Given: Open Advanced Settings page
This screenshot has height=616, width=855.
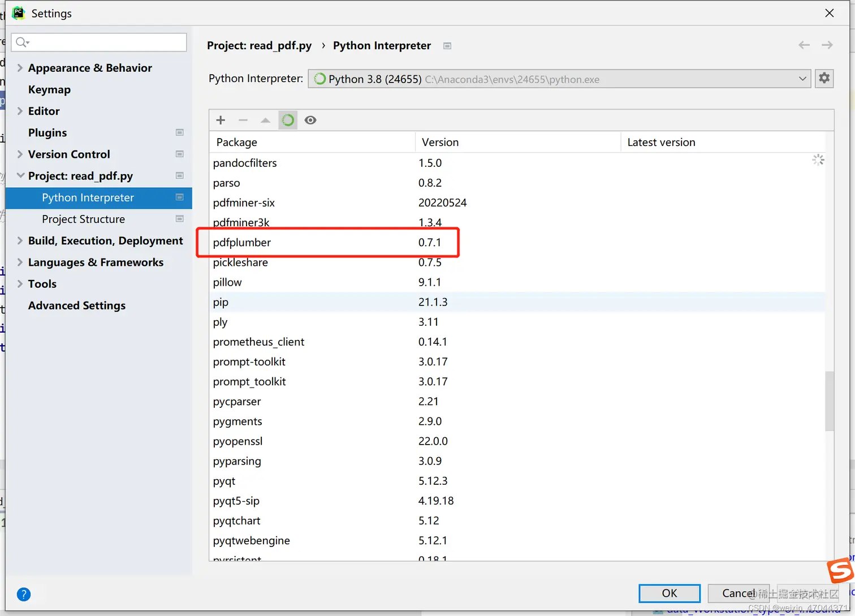Looking at the screenshot, I should coord(77,305).
